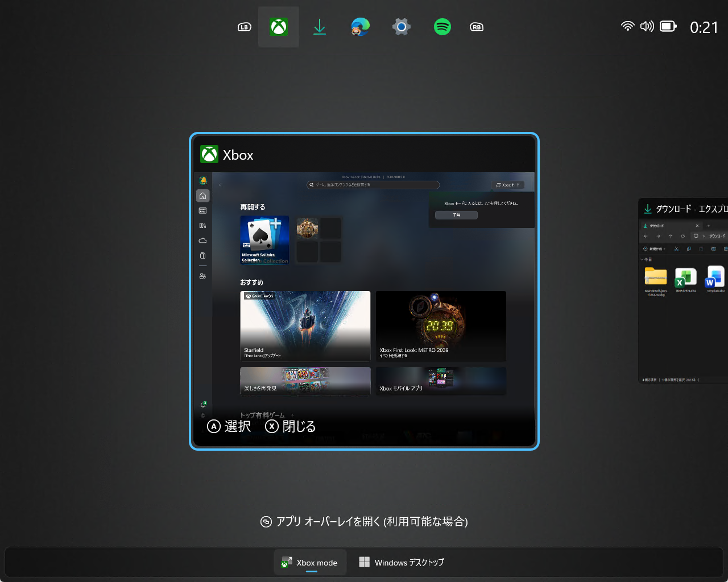This screenshot has width=728, height=582.
Task: Switch to Xbox mode in bottom bar
Action: (x=311, y=563)
